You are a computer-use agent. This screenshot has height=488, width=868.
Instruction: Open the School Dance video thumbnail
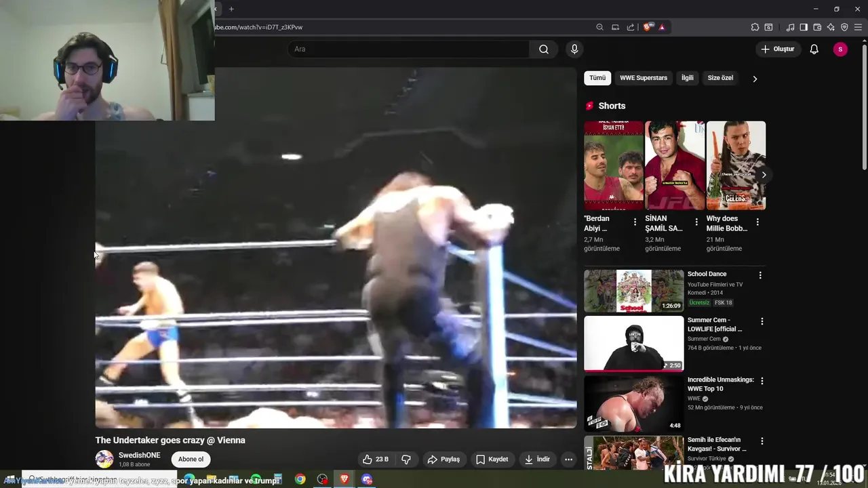point(634,291)
